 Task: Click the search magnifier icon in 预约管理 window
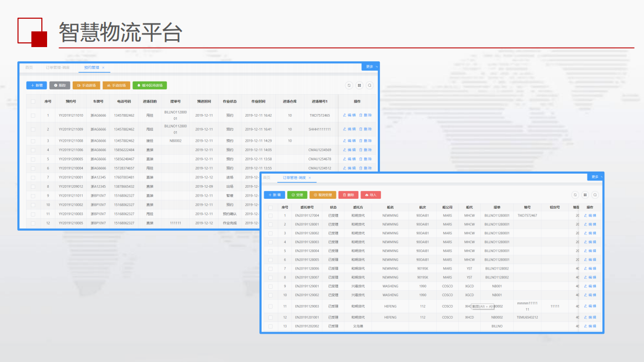[369, 85]
